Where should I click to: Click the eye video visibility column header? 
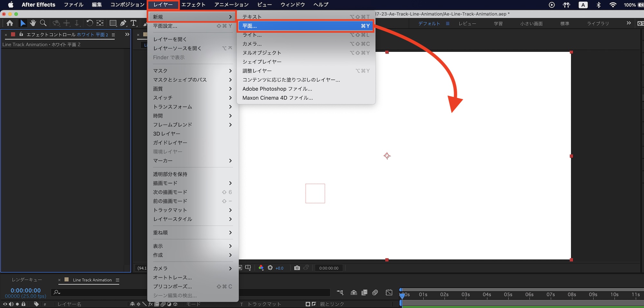click(5, 304)
